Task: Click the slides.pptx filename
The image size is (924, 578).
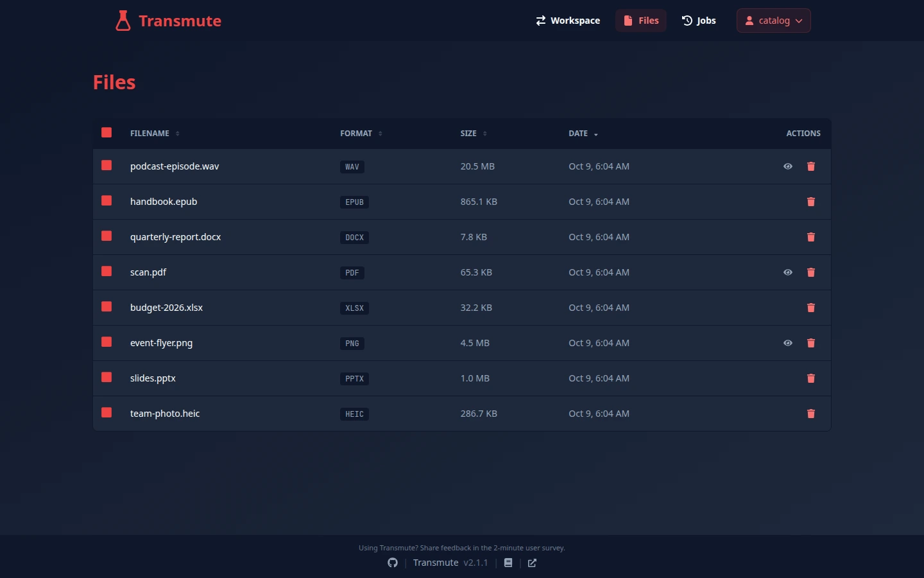Action: click(153, 378)
